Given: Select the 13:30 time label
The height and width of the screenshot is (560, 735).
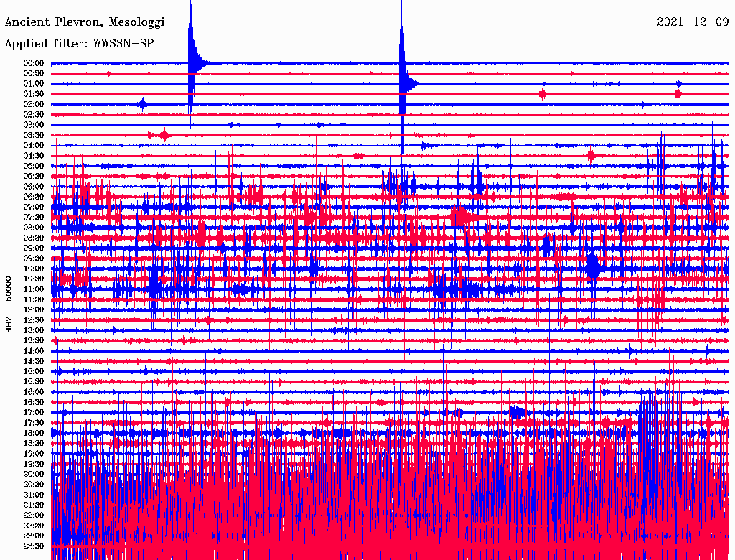Looking at the screenshot, I should coord(34,341).
